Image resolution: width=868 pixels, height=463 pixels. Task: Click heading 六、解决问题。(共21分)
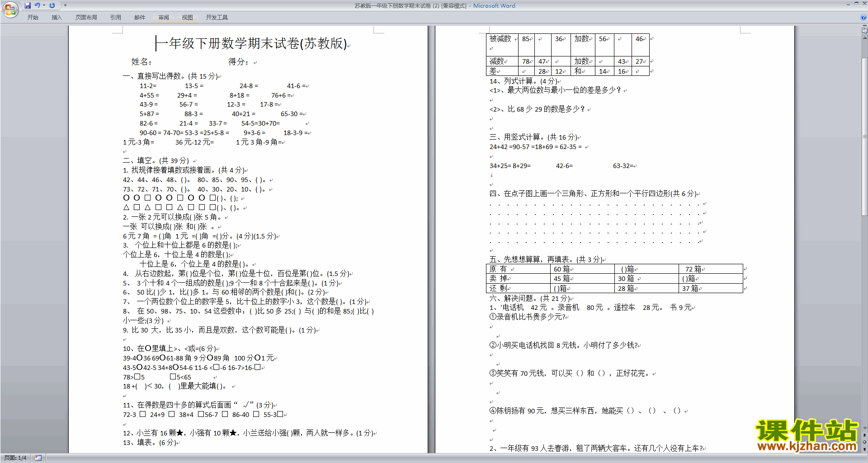click(x=530, y=299)
